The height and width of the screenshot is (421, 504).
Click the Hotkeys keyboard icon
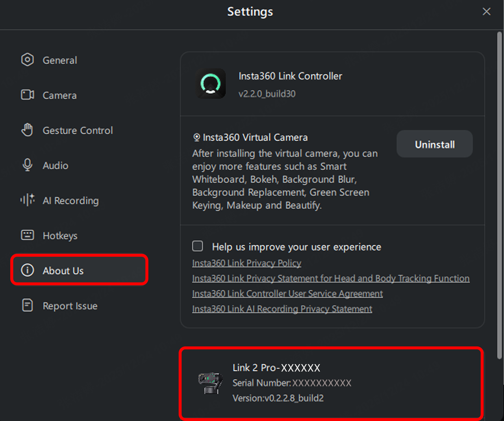[x=27, y=235]
